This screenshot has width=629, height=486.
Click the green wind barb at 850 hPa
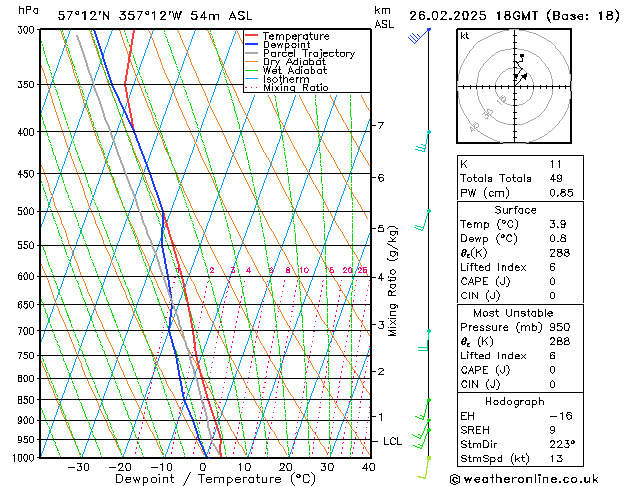pyautogui.click(x=422, y=409)
